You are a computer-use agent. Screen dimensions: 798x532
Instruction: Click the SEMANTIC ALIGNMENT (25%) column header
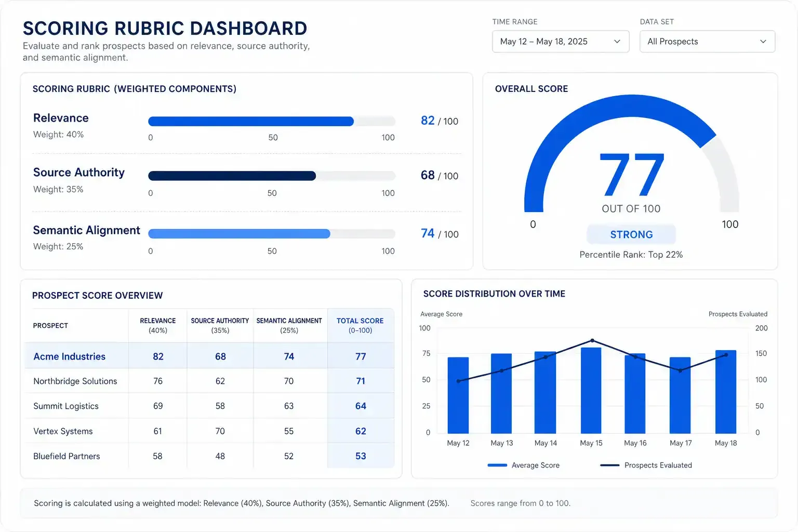click(289, 326)
